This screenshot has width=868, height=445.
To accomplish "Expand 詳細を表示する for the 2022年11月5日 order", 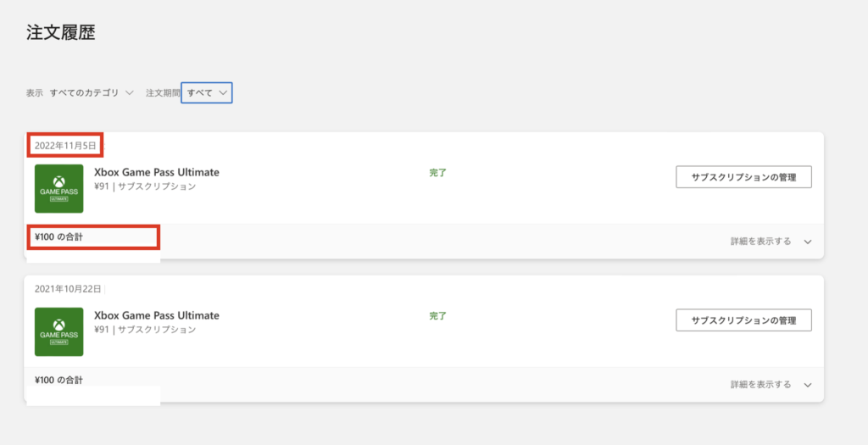I will 771,242.
